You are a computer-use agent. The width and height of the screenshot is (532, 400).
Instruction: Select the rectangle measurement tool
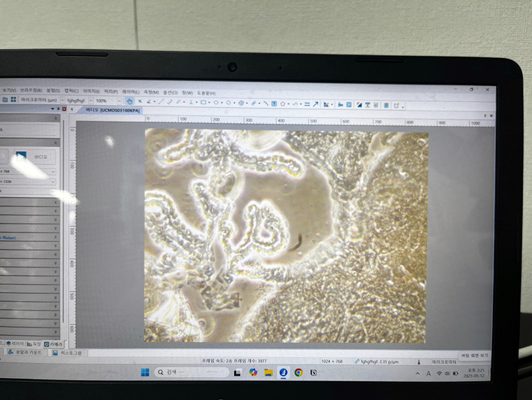point(203,102)
